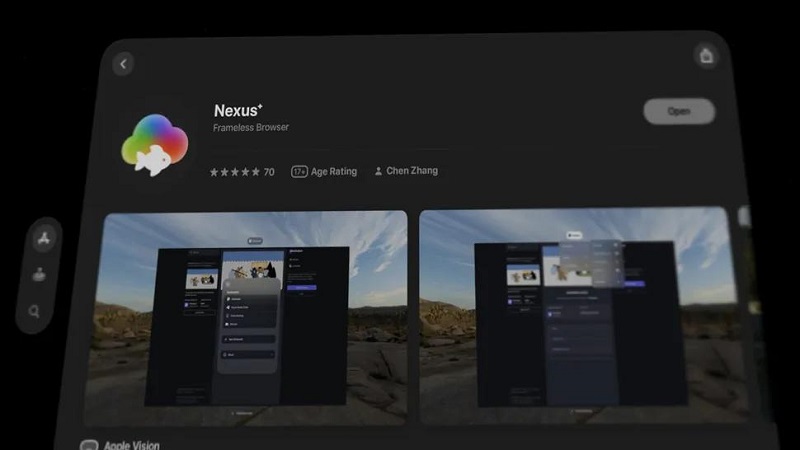
Task: Click the Nexus app title
Action: (x=237, y=111)
